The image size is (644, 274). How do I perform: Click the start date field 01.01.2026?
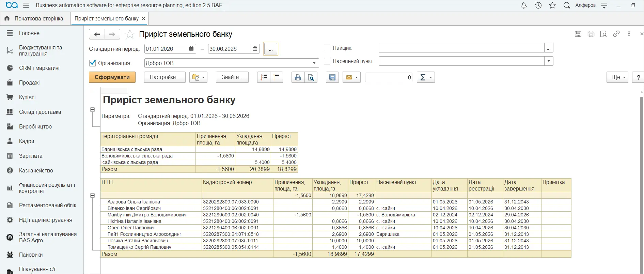[x=166, y=49]
